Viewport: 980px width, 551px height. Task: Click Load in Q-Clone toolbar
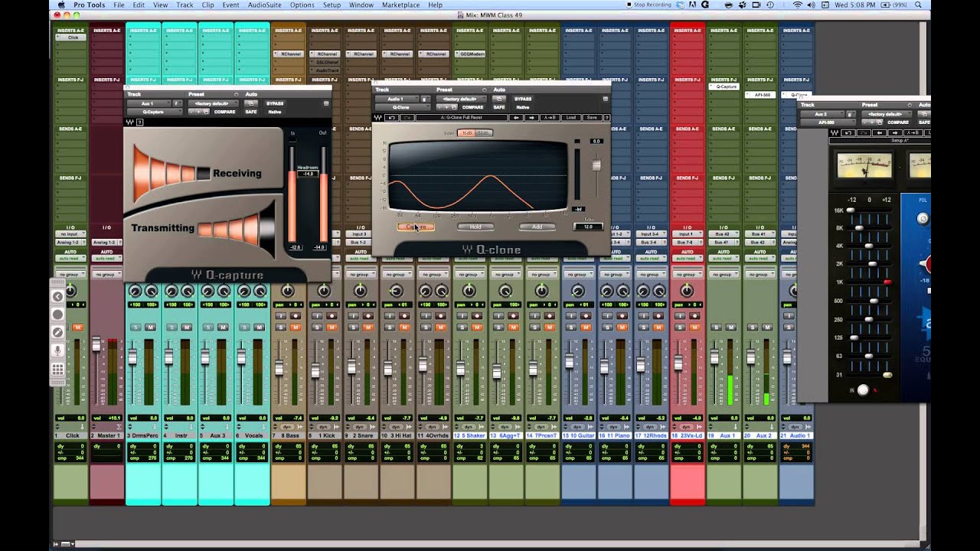point(570,118)
